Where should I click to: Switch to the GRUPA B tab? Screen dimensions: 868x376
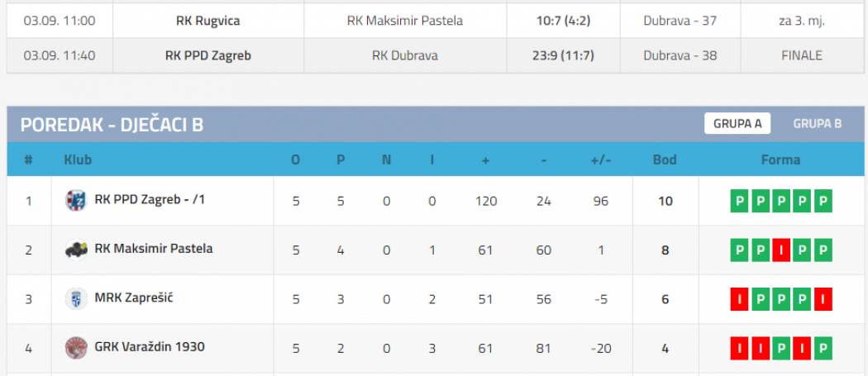(817, 123)
